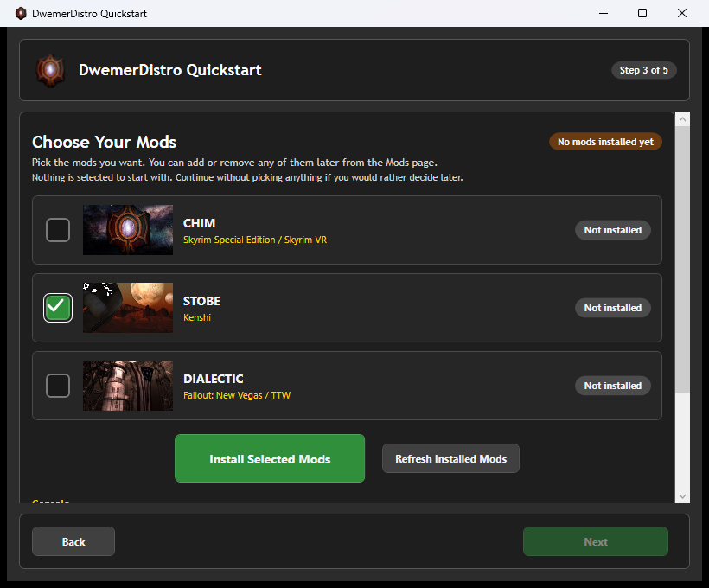
Task: Minimize the DwemerDistro Quickstart window
Action: [604, 13]
